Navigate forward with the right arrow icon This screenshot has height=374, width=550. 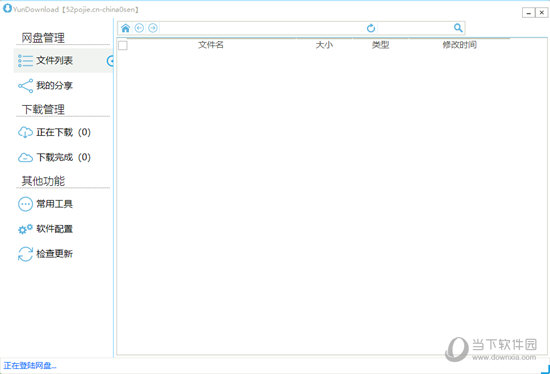(153, 28)
